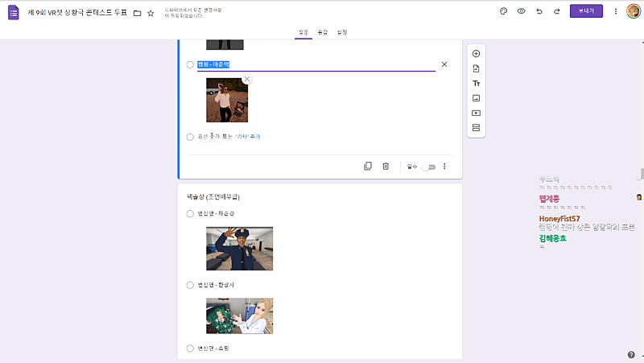Click the HoneyFist57 username in chat

[559, 218]
